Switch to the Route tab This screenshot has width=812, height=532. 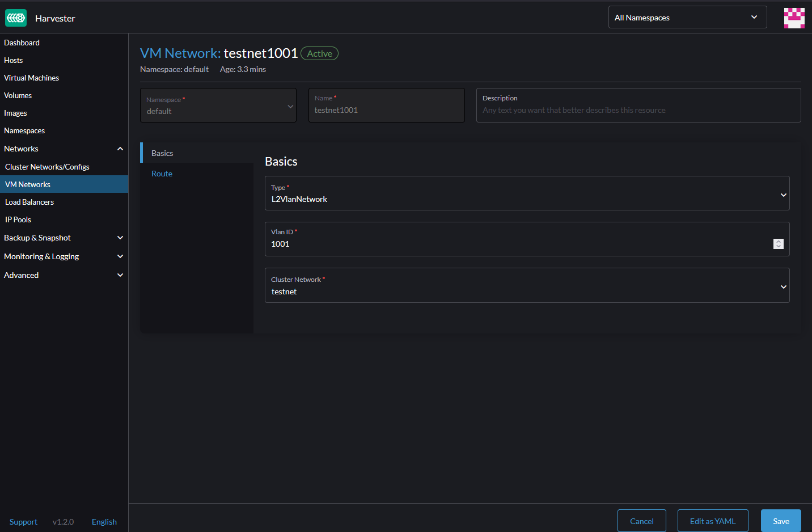point(162,174)
